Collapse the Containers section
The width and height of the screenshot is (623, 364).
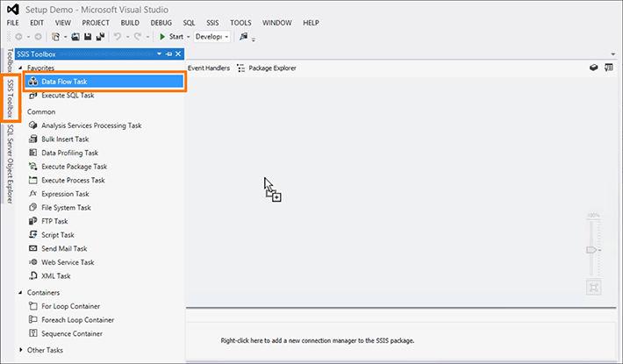tap(20, 293)
